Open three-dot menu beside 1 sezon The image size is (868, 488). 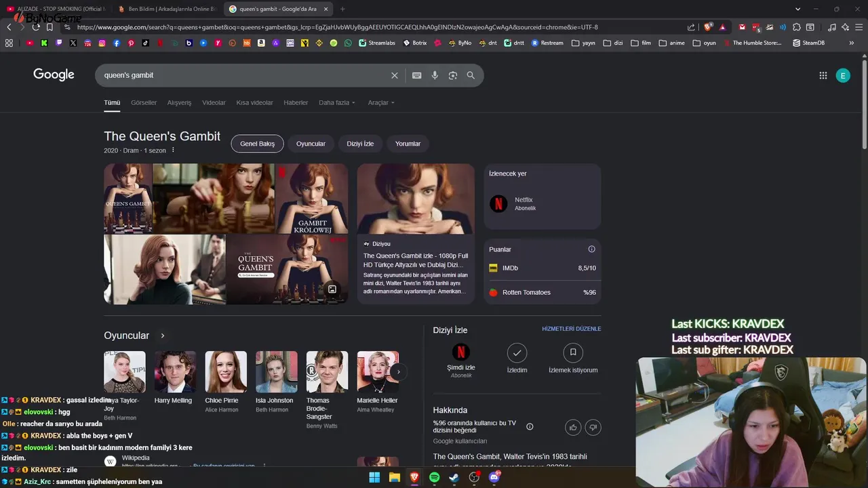click(173, 150)
